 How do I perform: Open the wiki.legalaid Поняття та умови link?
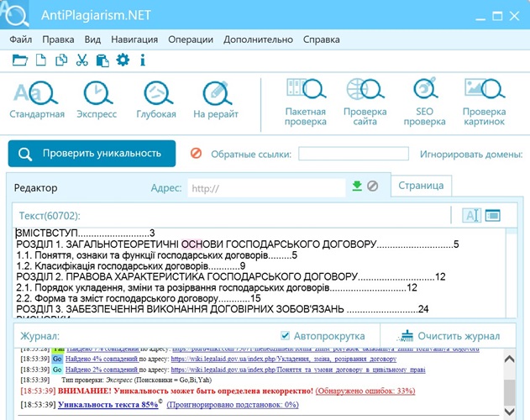pyautogui.click(x=298, y=370)
